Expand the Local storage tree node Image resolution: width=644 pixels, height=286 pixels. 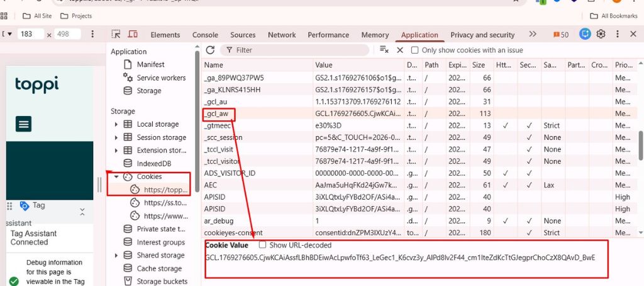pyautogui.click(x=116, y=125)
